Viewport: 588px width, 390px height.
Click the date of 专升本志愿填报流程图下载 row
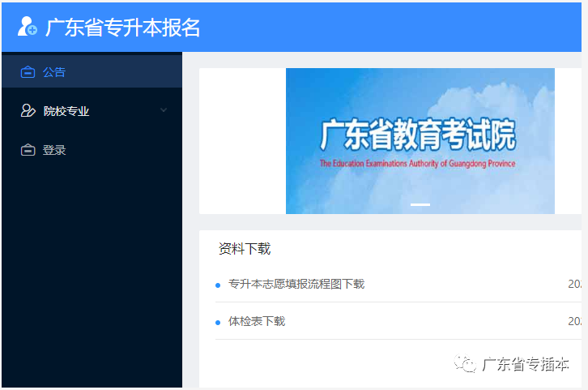pyautogui.click(x=574, y=284)
